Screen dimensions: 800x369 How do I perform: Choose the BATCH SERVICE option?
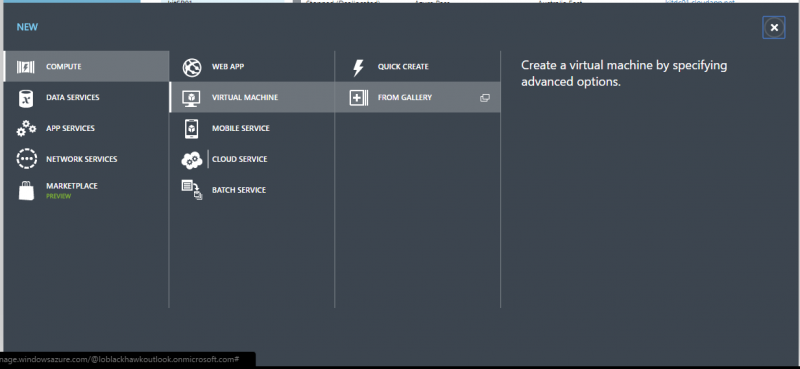tap(252, 190)
